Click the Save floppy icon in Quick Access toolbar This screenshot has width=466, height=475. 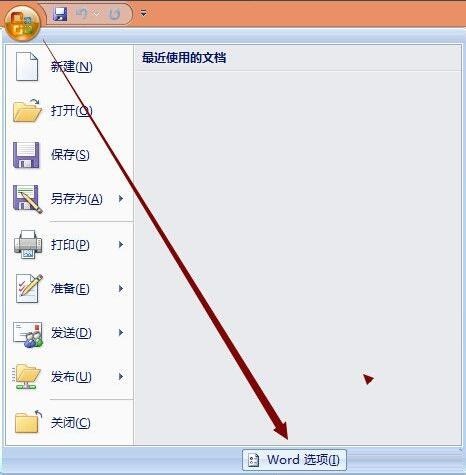click(x=60, y=14)
